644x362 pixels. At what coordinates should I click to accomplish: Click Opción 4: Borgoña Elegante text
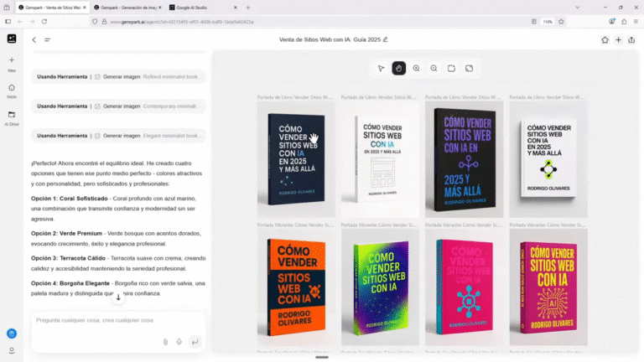[70, 283]
